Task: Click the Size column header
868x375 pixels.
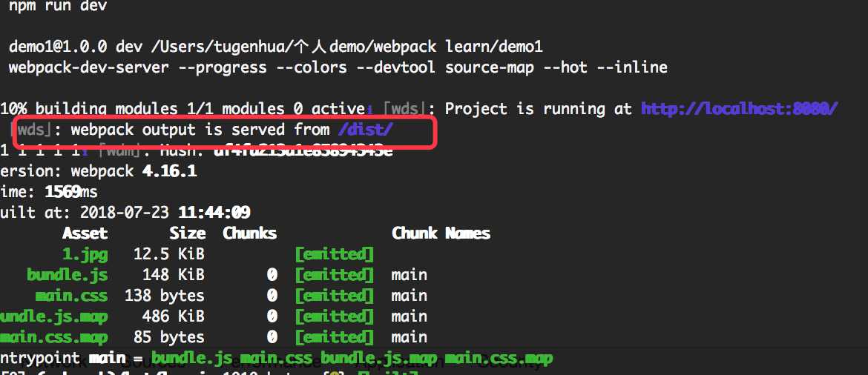Action: coord(187,233)
